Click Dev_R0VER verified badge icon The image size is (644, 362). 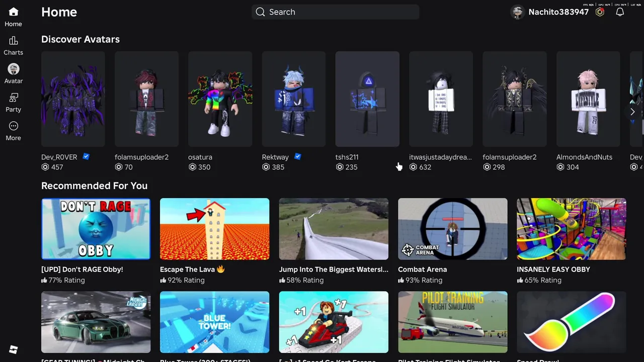tap(86, 157)
